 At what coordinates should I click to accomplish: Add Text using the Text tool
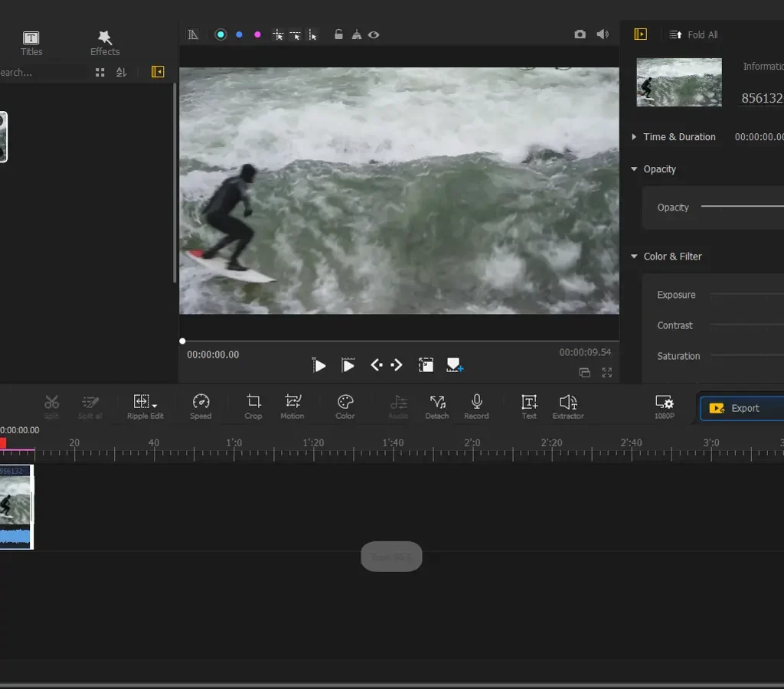529,406
